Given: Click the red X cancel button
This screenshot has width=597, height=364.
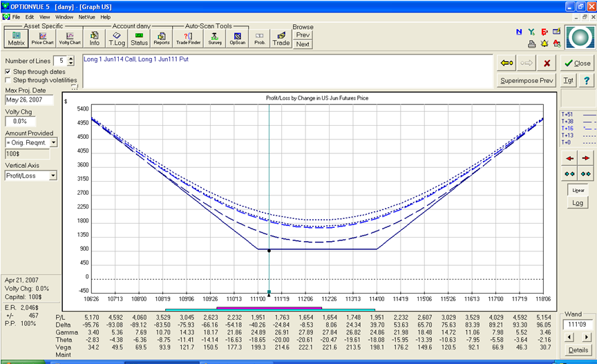Looking at the screenshot, I should coord(547,64).
